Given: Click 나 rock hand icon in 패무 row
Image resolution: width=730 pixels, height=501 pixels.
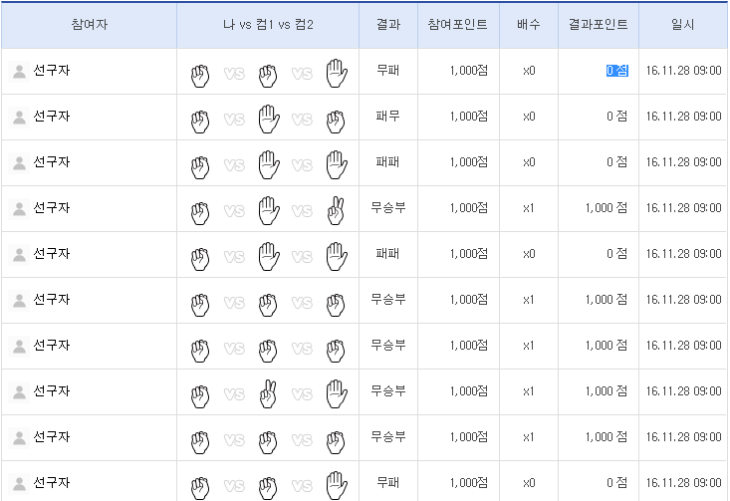Looking at the screenshot, I should click(x=200, y=122).
